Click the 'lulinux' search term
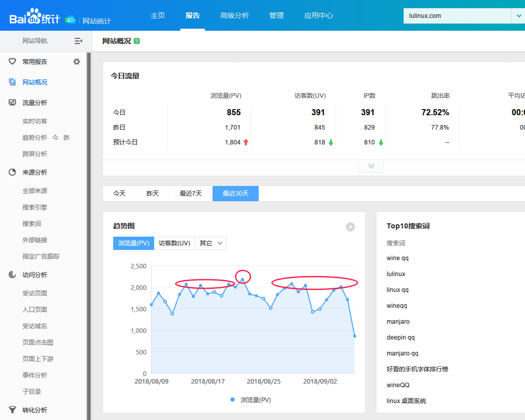The image size is (525, 420). tap(396, 274)
